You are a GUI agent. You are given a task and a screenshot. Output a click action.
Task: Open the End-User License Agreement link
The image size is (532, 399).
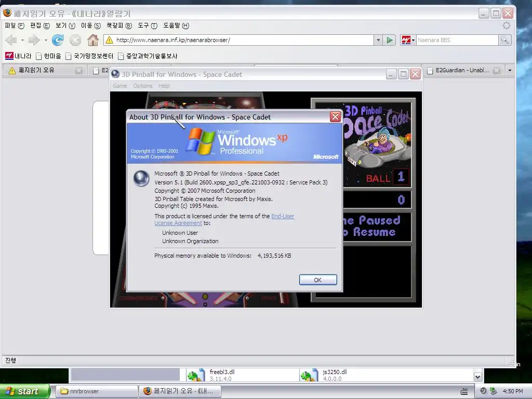(x=224, y=220)
